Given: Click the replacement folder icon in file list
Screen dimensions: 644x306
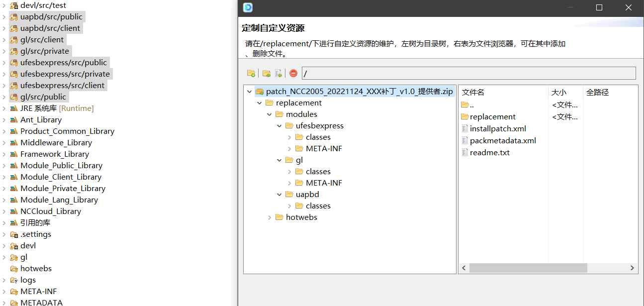Looking at the screenshot, I should [x=465, y=117].
